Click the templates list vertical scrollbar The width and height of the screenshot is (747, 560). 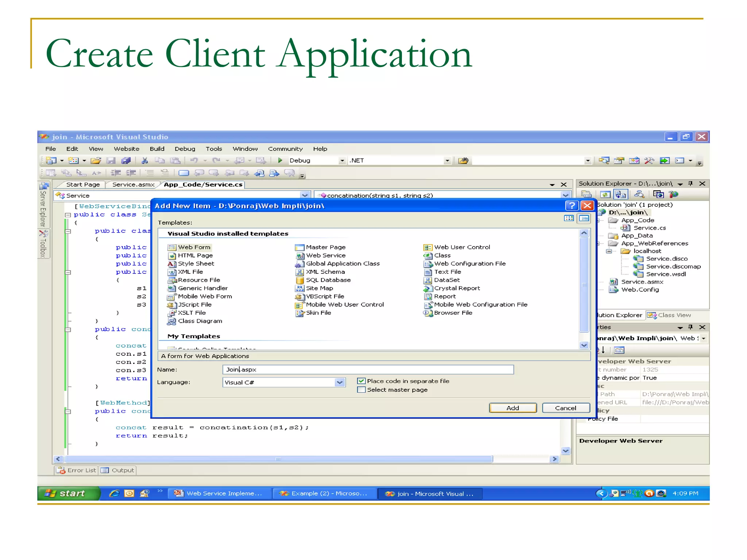point(584,285)
